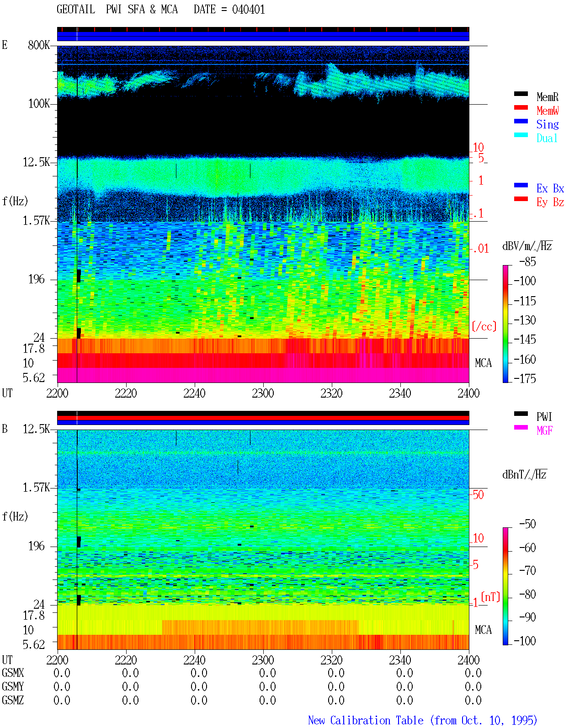Click '2220' on E panel time axis

point(126,393)
